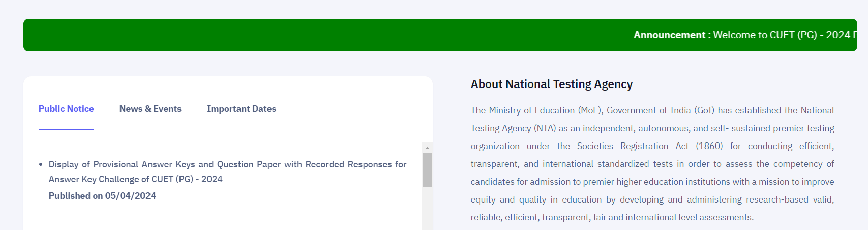
Task: Click the scrollbar track below the thumb
Action: tap(427, 209)
